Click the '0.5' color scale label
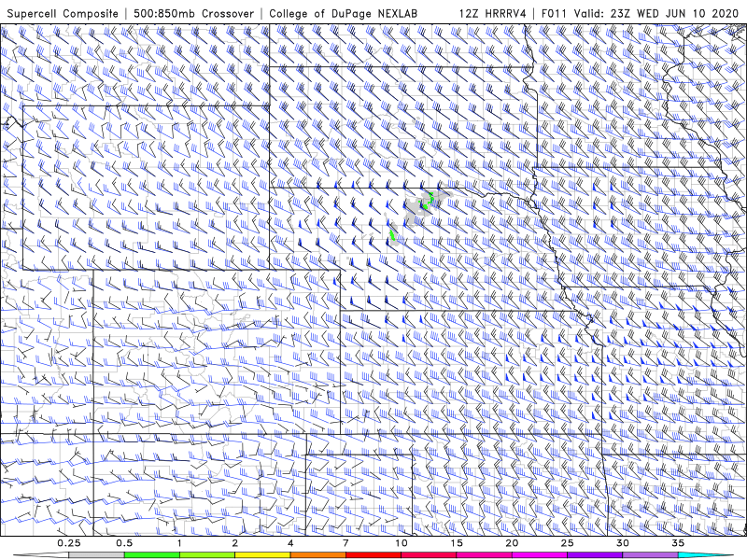Screen dimensions: 747x560 (124, 543)
